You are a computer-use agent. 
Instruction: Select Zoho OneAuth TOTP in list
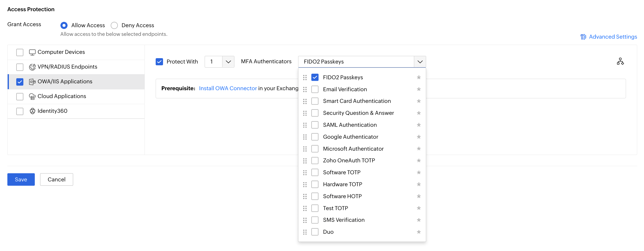(315, 161)
